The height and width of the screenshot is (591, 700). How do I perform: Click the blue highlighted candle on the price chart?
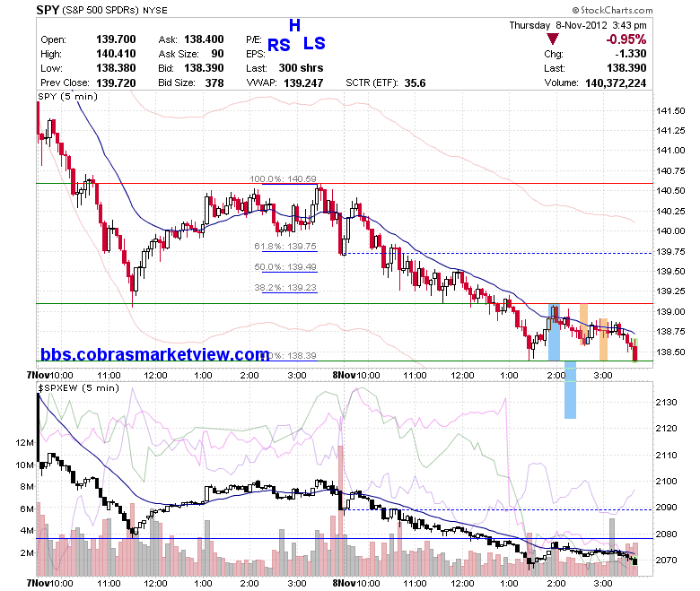554,332
